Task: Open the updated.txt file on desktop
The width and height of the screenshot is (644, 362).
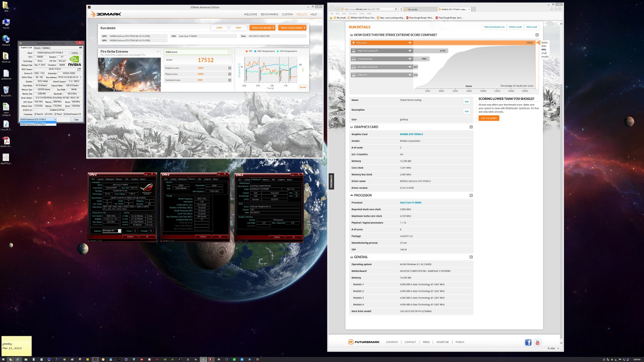Action: (6, 74)
